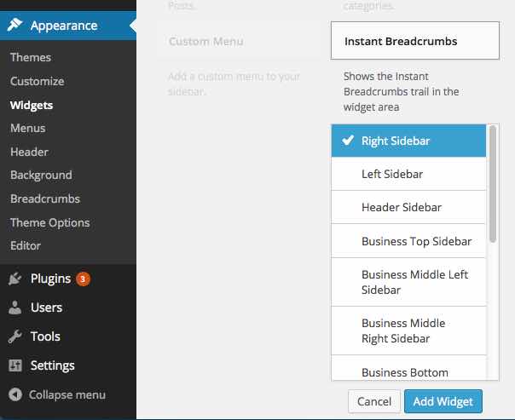Click the Tools wrench icon
The height and width of the screenshot is (420, 515).
(x=14, y=337)
